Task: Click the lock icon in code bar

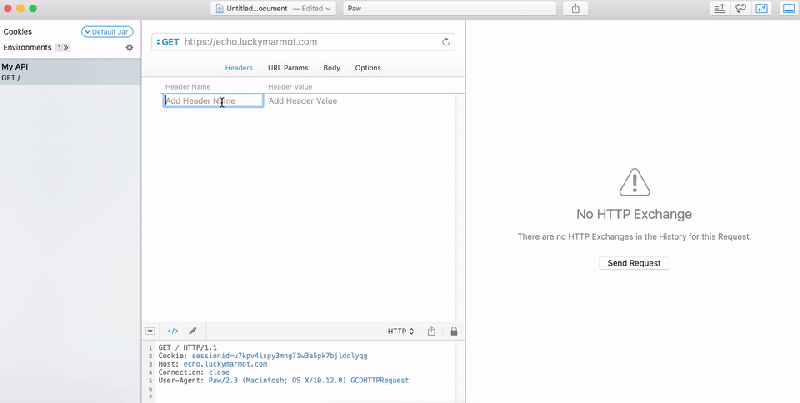Action: click(x=454, y=331)
